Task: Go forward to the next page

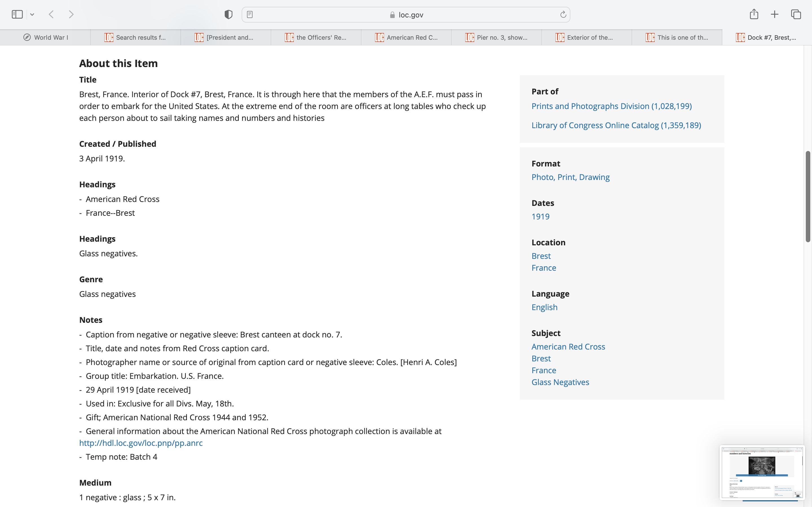Action: pyautogui.click(x=71, y=14)
